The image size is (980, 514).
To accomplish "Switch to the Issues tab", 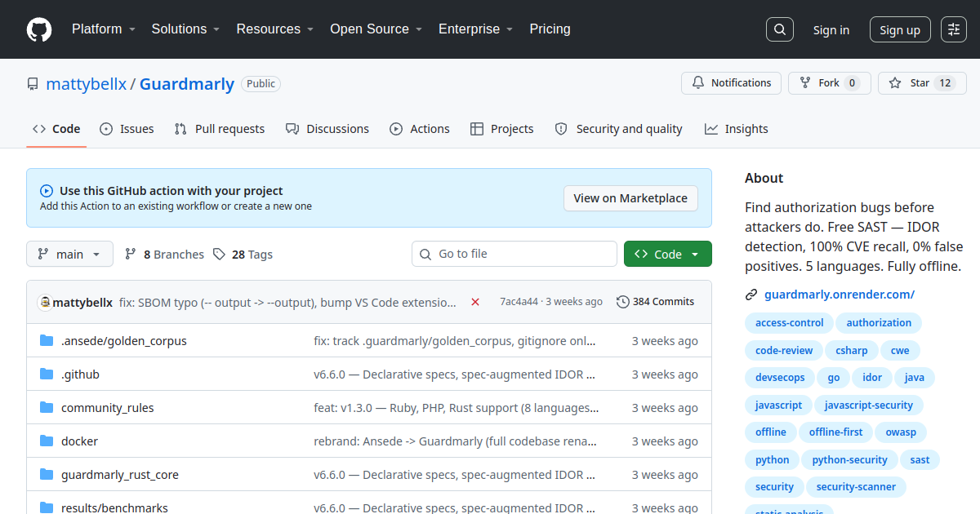I will point(127,129).
